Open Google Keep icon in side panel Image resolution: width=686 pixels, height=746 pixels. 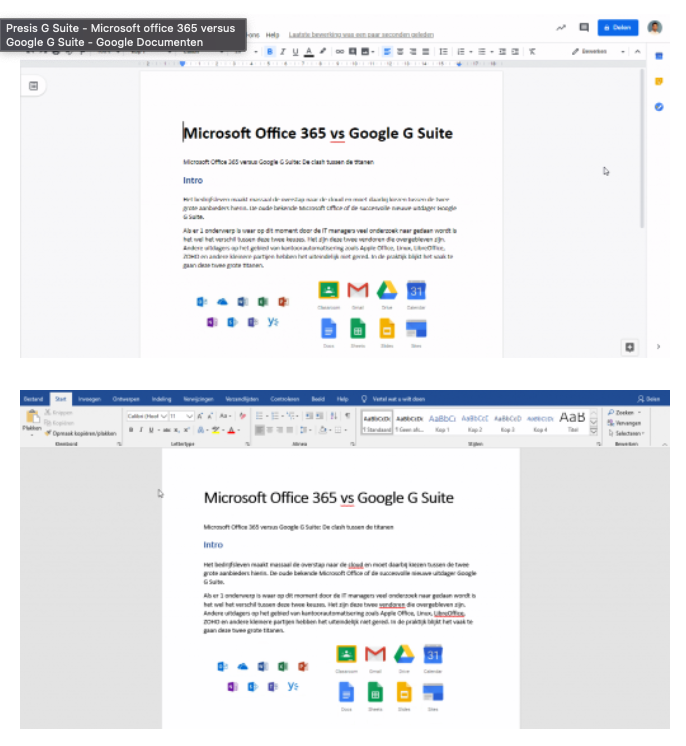(659, 81)
